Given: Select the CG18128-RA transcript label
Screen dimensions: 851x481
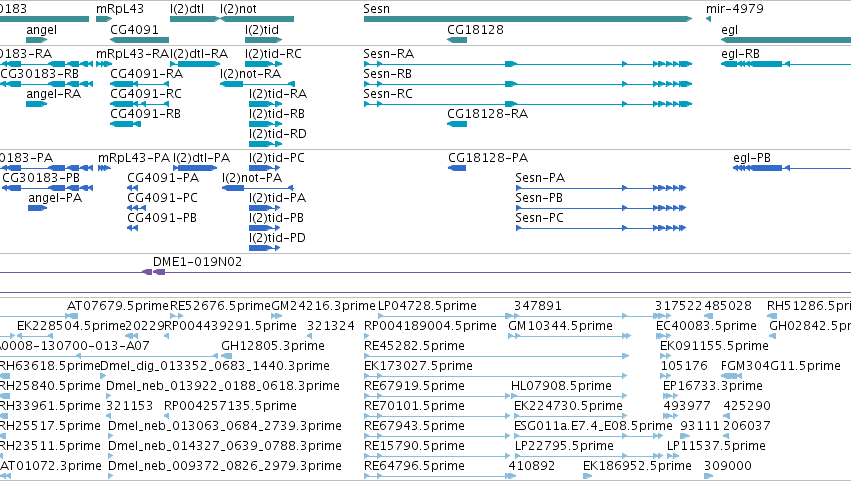Looking at the screenshot, I should click(487, 114).
